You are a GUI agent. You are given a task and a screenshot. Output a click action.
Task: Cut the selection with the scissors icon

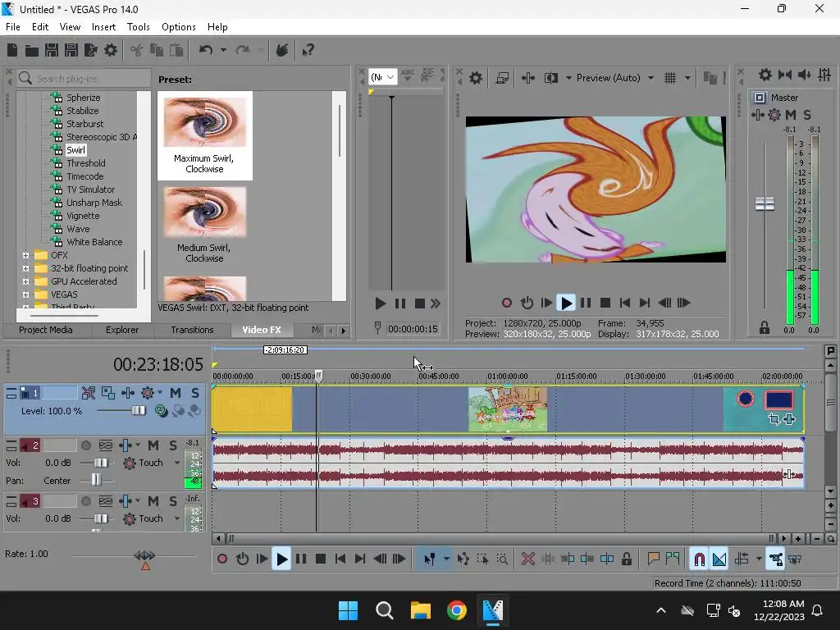(137, 50)
